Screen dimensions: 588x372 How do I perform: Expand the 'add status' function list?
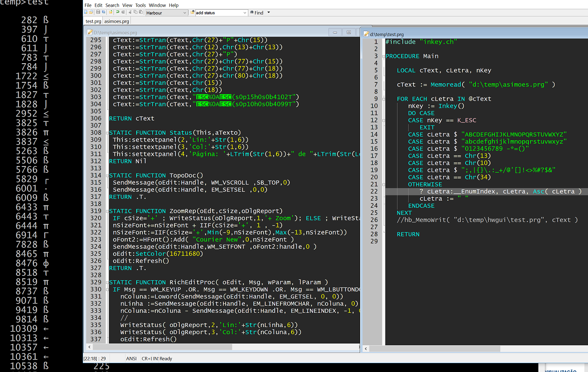244,13
